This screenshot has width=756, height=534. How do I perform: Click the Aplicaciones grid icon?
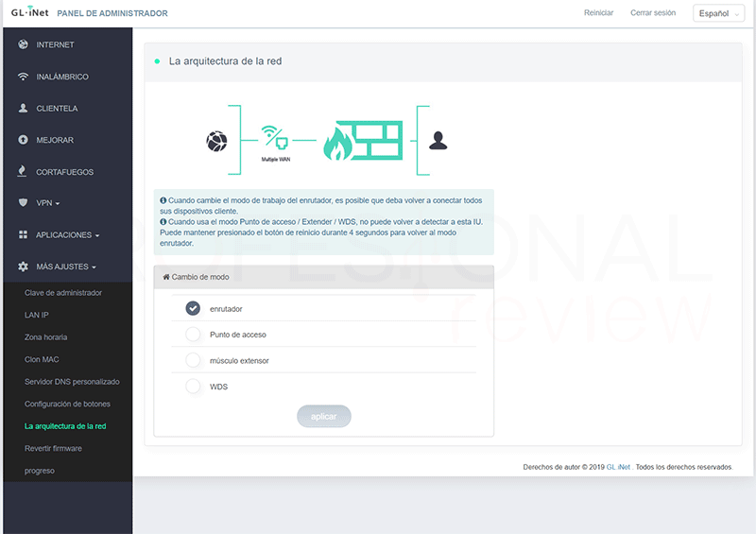pos(23,234)
